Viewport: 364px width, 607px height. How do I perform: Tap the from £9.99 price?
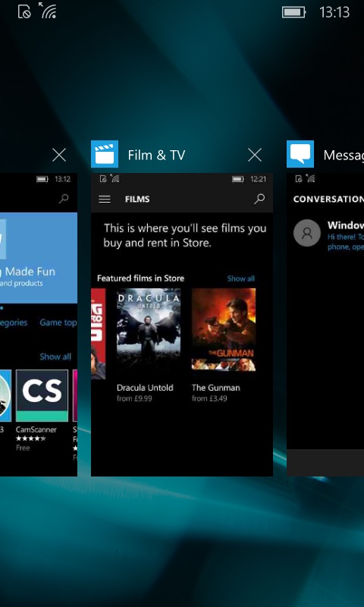[134, 398]
